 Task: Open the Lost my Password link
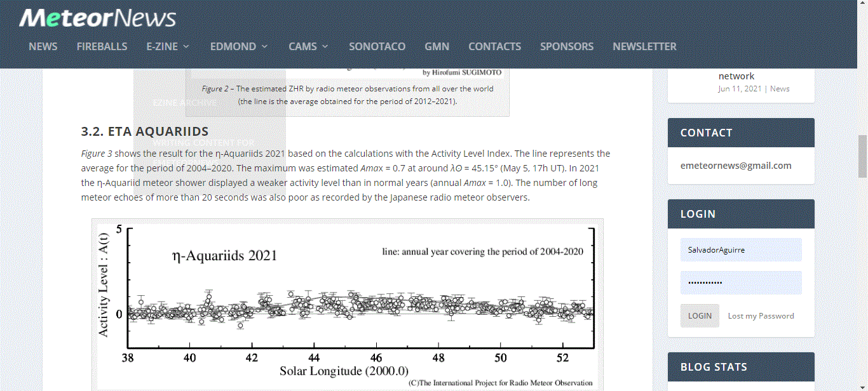click(x=761, y=315)
